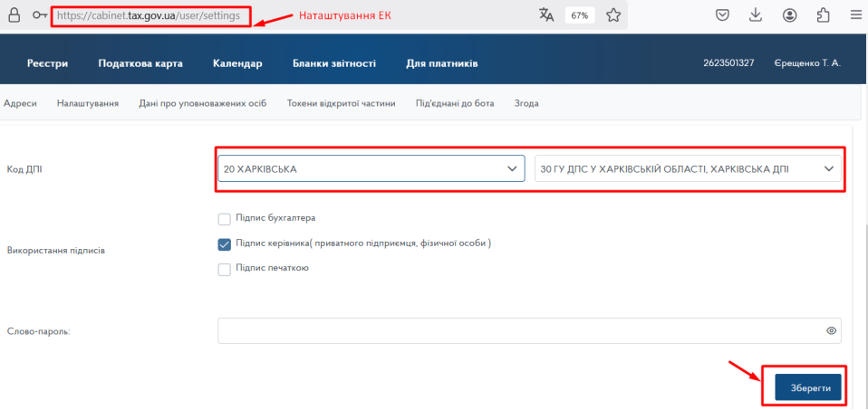
Task: Click the Використання підписів label
Action: [x=56, y=250]
